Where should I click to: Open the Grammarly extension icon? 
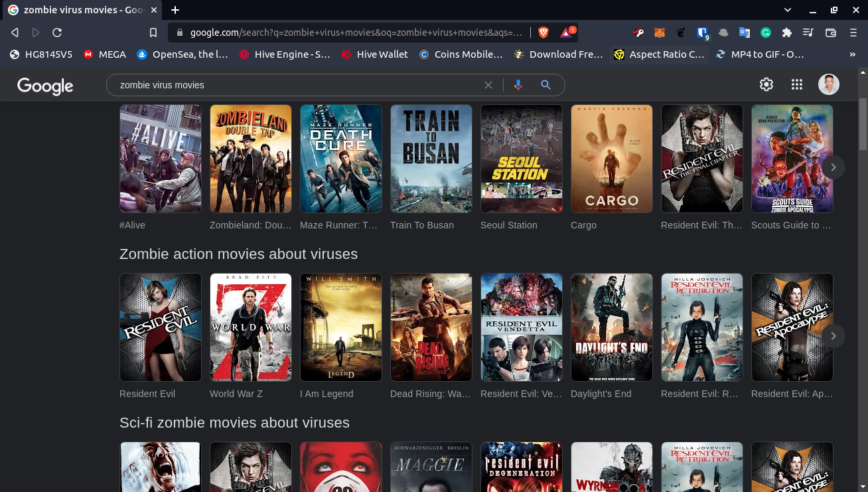[765, 33]
